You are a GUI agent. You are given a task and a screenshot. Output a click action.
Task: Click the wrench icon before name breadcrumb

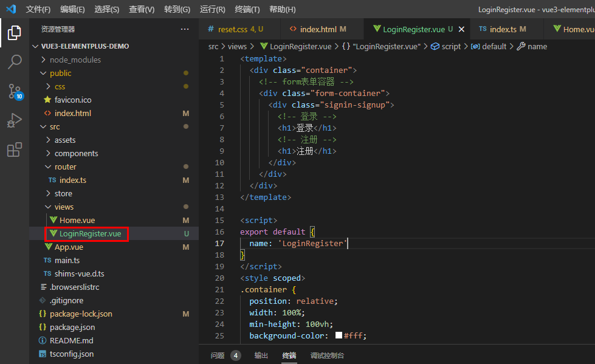[x=521, y=46]
